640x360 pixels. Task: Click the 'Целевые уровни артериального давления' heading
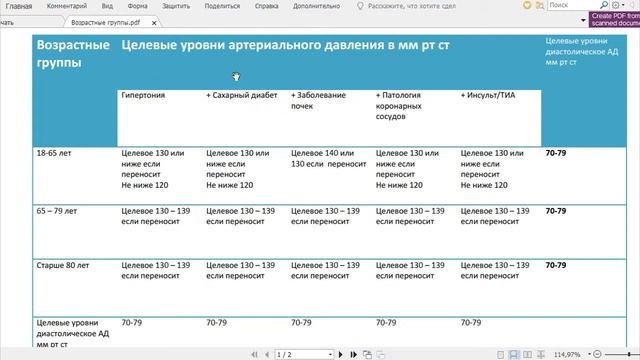pos(285,45)
